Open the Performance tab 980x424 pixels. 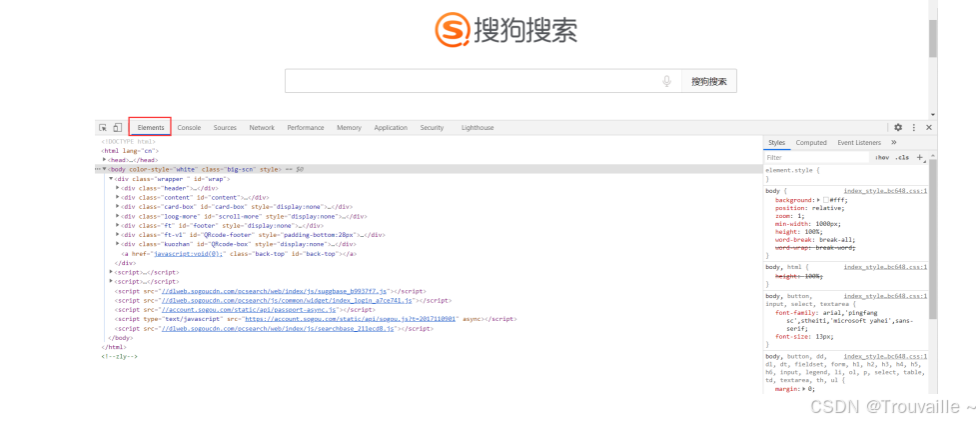pyautogui.click(x=306, y=128)
